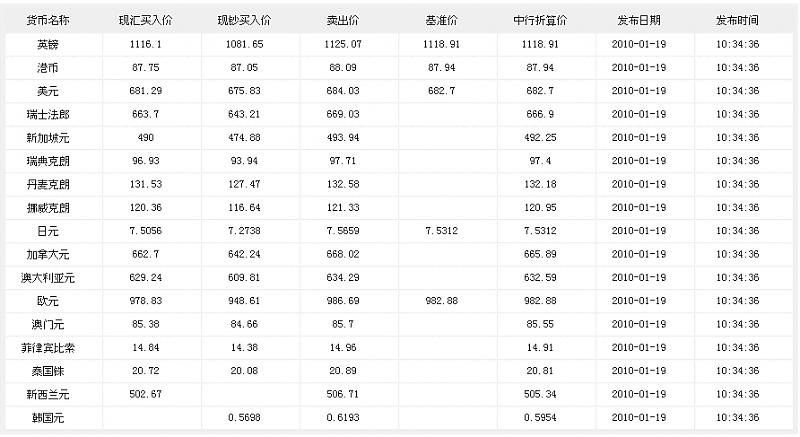Click the 新西兰元 conversion price 505.34

point(540,394)
